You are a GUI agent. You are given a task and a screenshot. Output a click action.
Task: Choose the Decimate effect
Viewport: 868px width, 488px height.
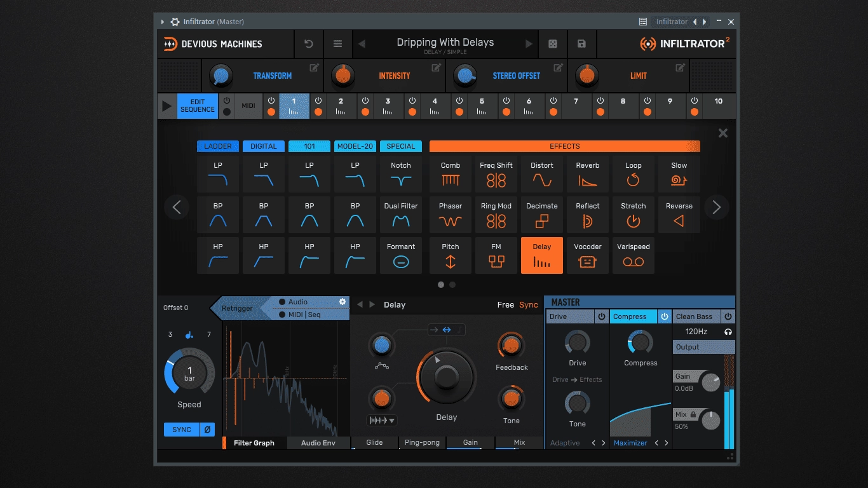click(x=542, y=215)
